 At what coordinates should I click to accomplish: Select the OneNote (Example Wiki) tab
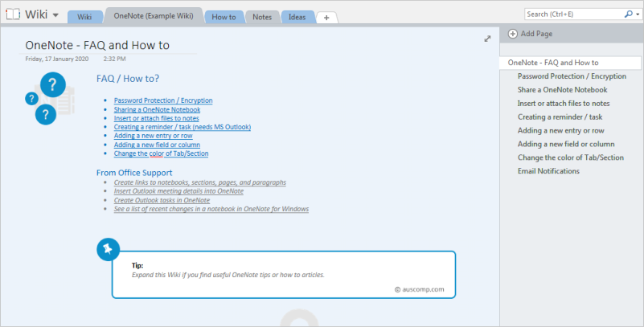pos(154,16)
